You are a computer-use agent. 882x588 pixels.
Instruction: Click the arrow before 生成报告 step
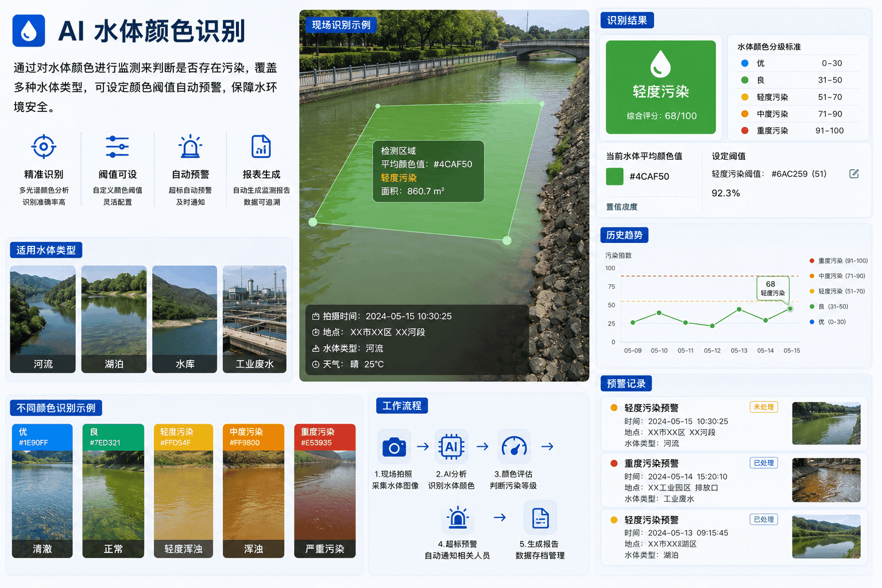coord(500,517)
